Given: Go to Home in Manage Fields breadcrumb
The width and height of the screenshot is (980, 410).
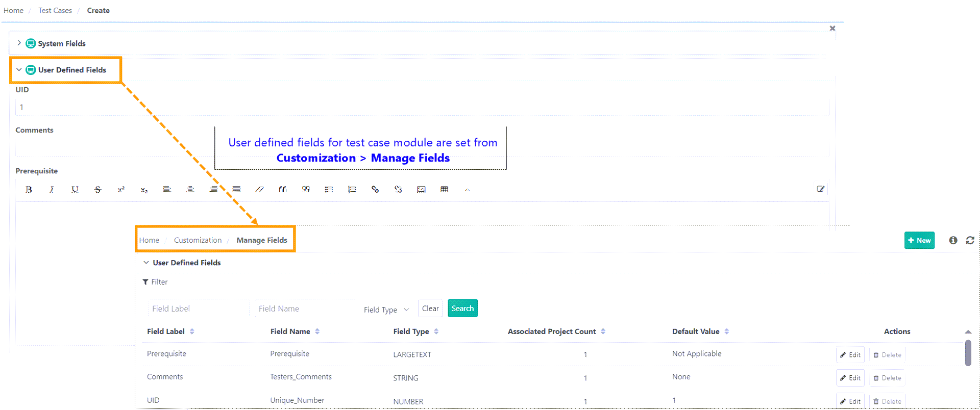Looking at the screenshot, I should click(x=149, y=240).
